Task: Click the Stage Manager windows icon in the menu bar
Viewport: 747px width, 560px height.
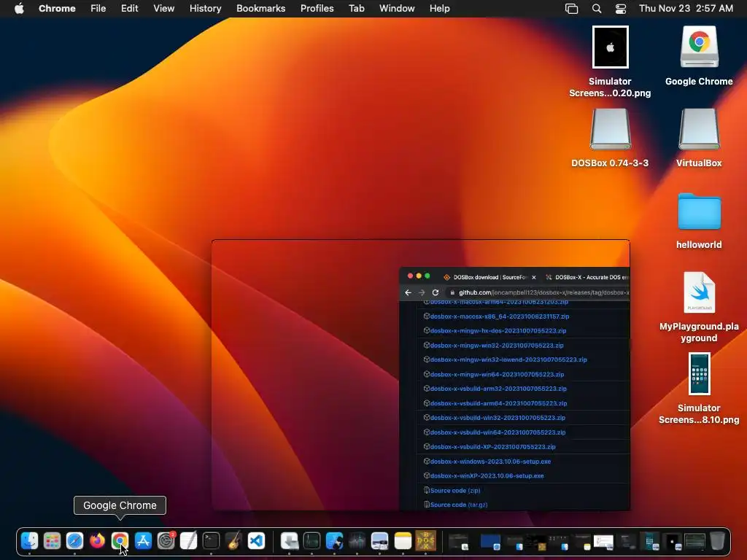Action: click(572, 9)
